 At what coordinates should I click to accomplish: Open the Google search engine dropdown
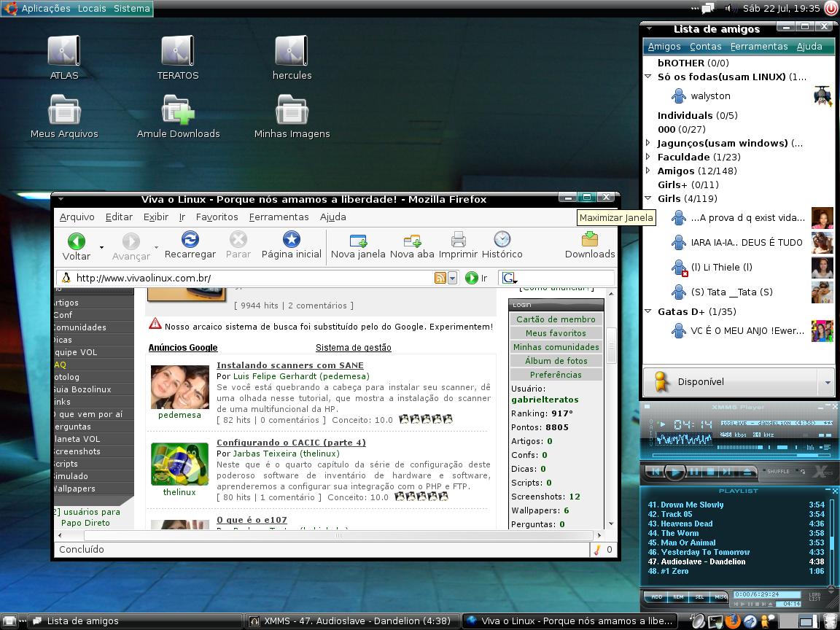tap(508, 278)
